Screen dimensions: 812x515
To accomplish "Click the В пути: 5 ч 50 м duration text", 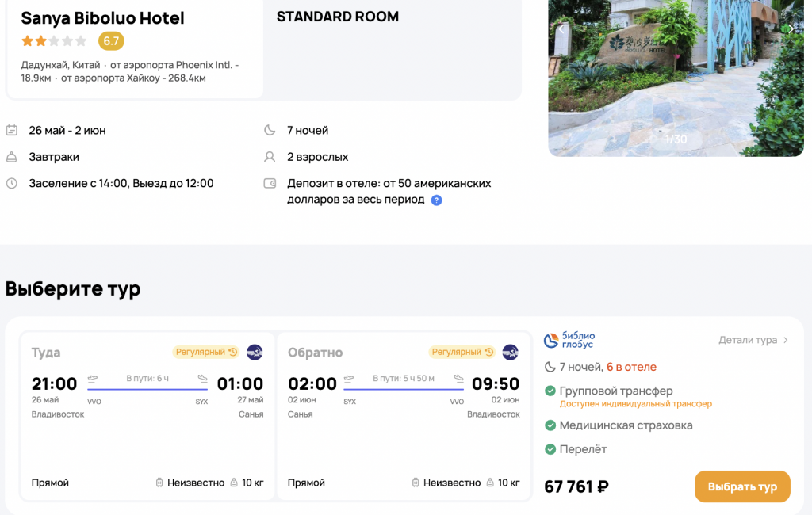I will tap(404, 379).
